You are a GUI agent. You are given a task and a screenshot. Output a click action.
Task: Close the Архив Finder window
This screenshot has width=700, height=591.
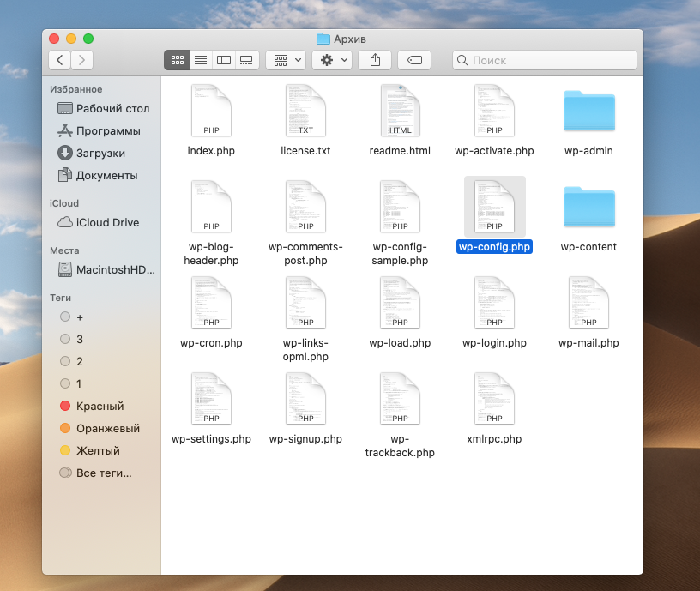54,39
